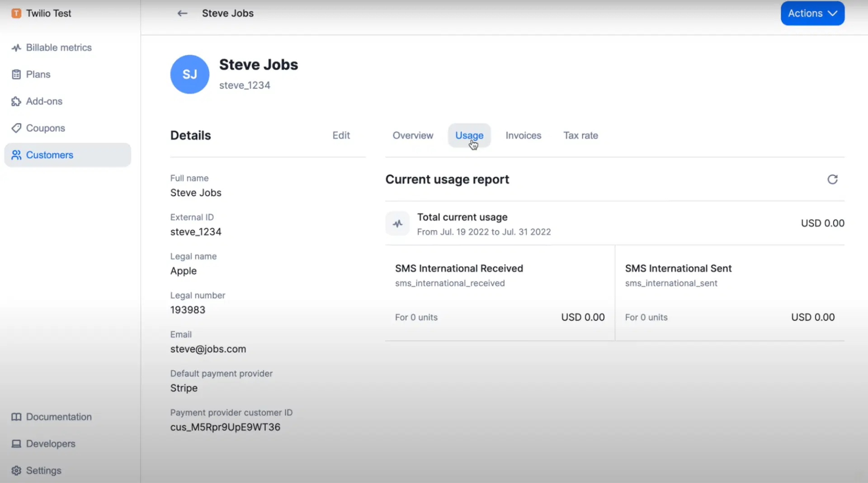Click the date range Jul. 19 2022 to Jul. 31 2022

click(x=484, y=232)
